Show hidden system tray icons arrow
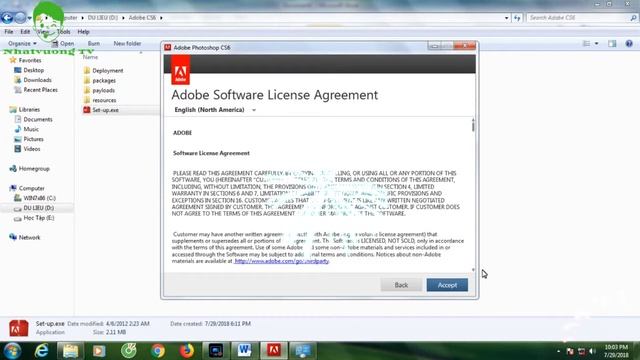The image size is (640, 360). [x=558, y=351]
